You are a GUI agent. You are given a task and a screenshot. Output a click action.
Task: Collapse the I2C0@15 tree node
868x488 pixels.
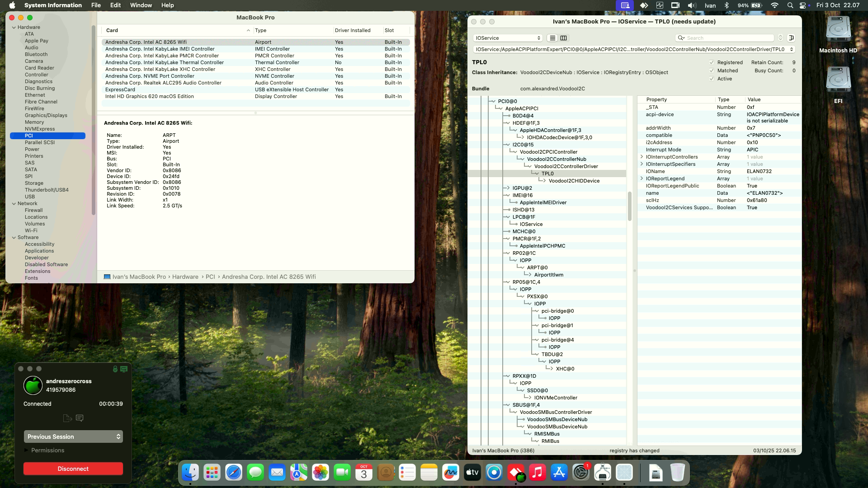(507, 145)
